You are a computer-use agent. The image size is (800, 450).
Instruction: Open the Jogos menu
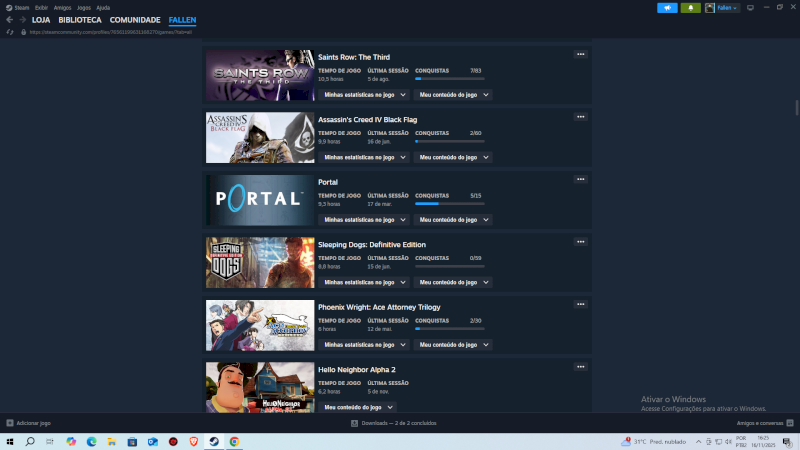[84, 8]
